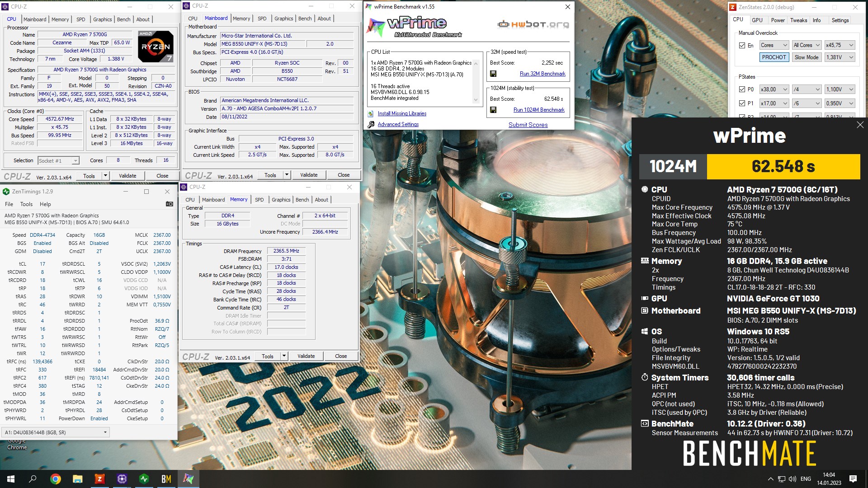Open the x45,75 multiplier dropdown
This screenshot has width=868, height=488.
[x=840, y=45]
